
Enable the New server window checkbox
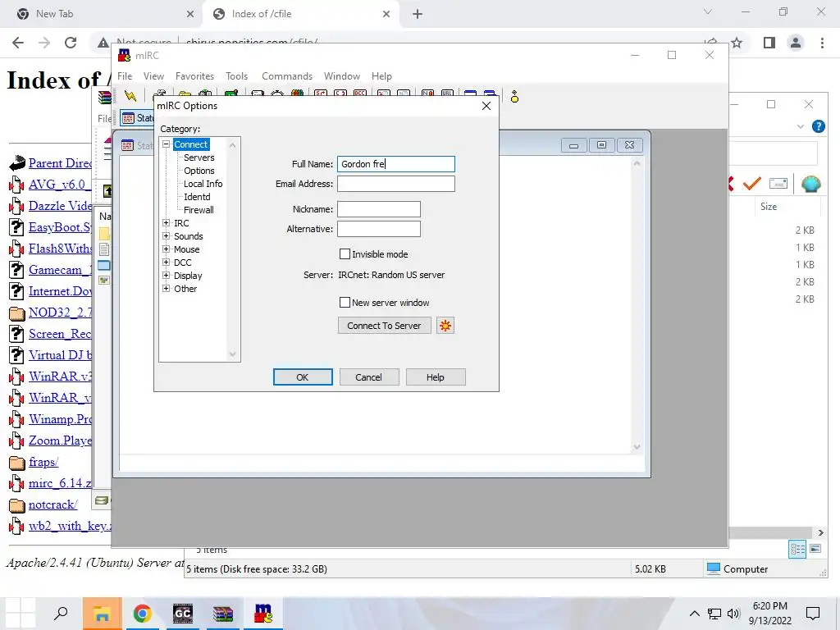click(x=345, y=302)
